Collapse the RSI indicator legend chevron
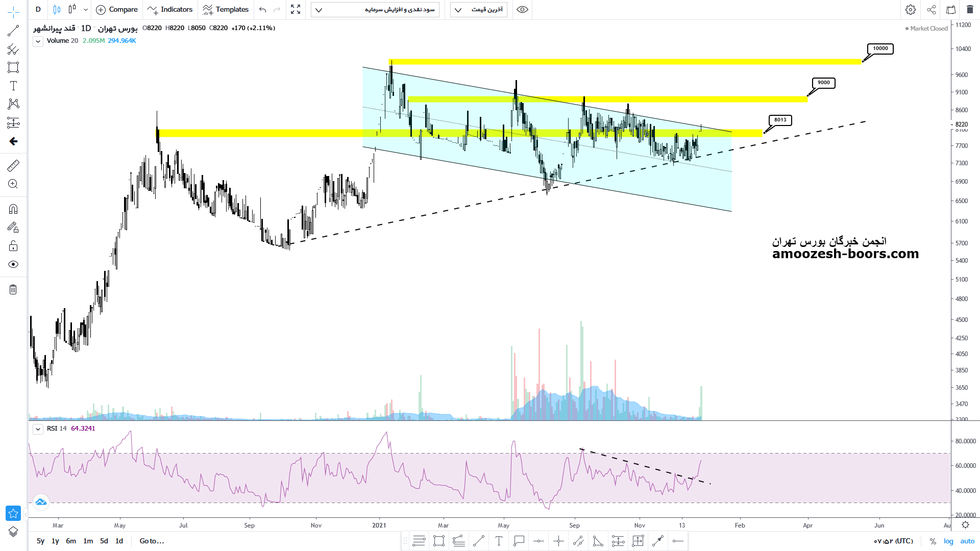The height and width of the screenshot is (551, 980). click(38, 429)
